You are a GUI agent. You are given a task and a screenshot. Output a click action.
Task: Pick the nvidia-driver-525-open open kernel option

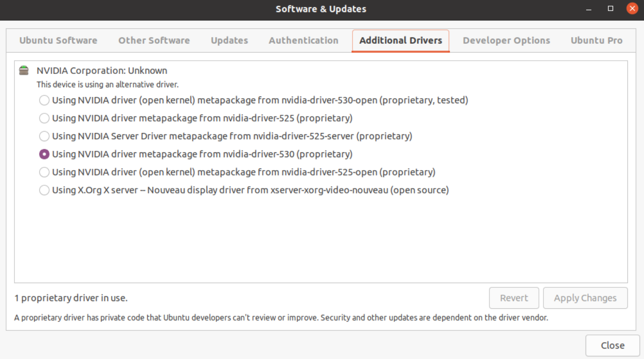pos(44,172)
